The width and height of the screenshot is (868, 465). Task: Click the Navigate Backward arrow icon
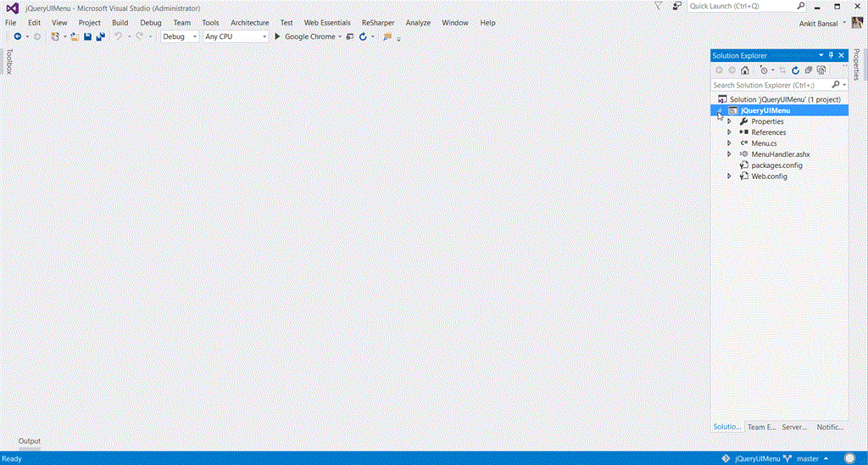(18, 36)
